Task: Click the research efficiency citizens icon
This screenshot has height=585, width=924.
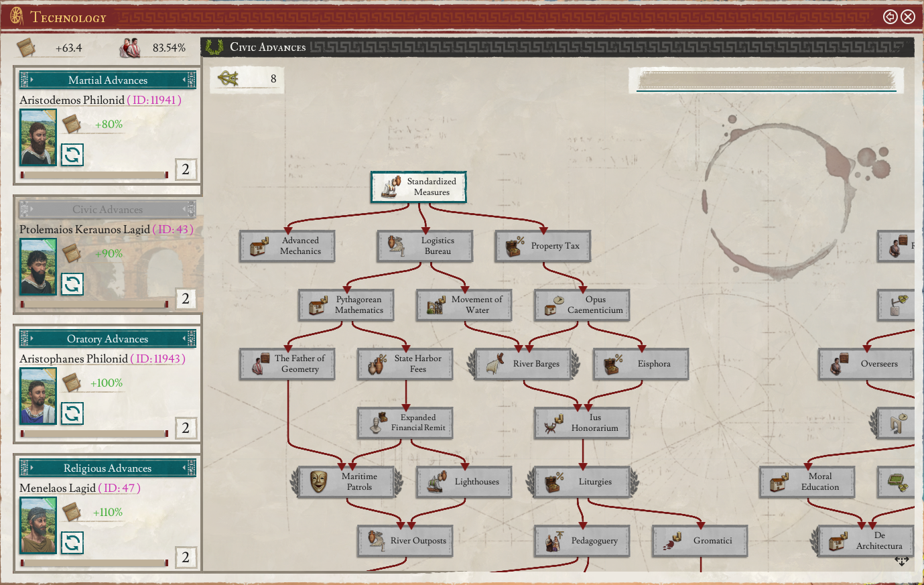Action: coord(130,48)
